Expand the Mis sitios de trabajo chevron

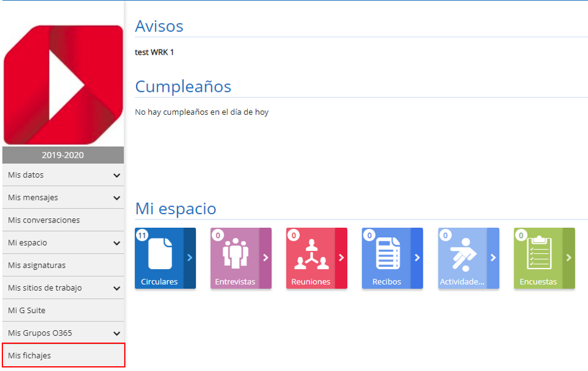(117, 289)
